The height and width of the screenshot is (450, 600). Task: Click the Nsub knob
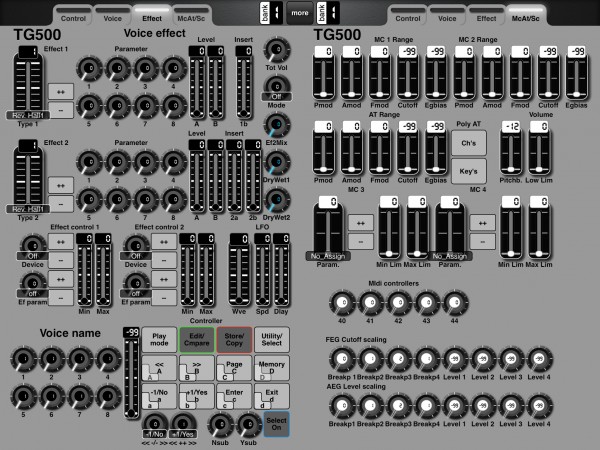(220, 425)
